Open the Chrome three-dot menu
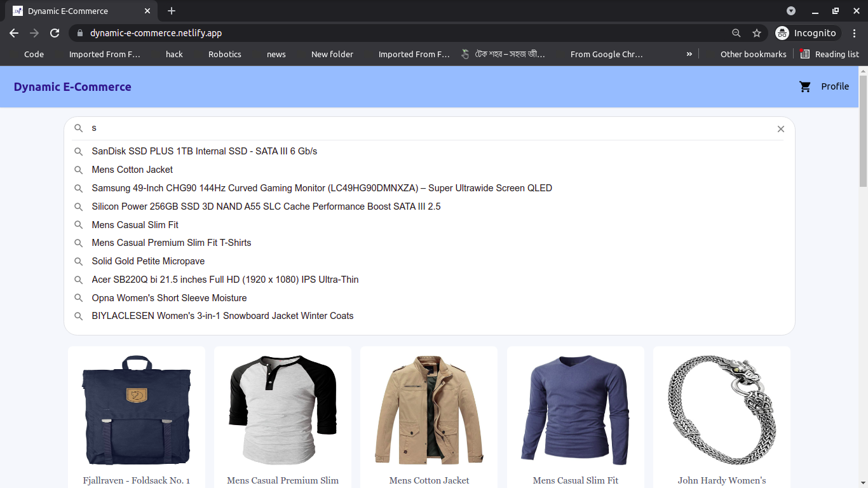This screenshot has width=868, height=488. tap(855, 33)
